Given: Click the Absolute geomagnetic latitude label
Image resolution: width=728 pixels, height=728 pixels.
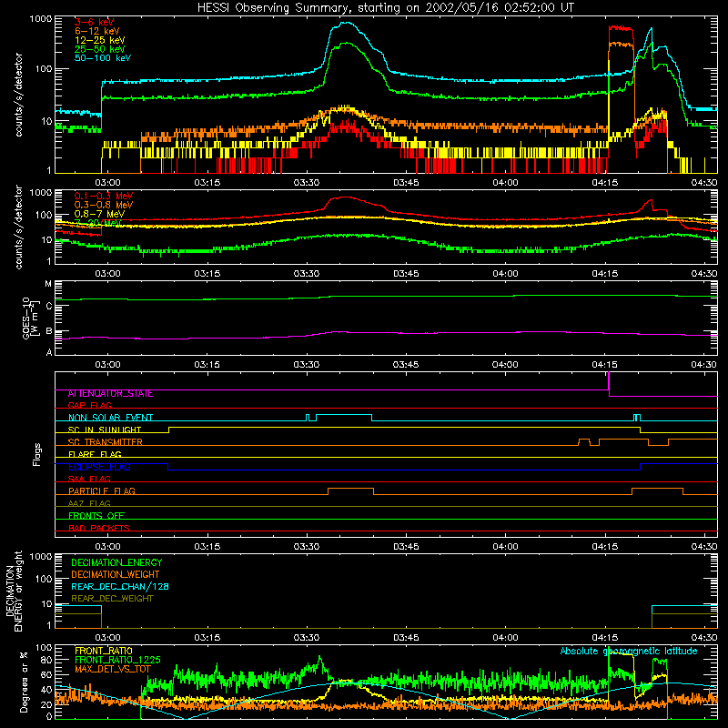Looking at the screenshot, I should tap(629, 652).
